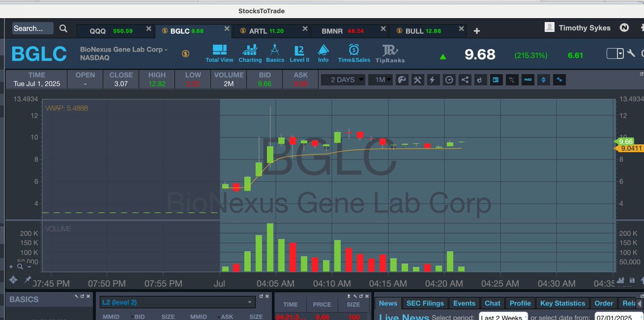Add a new ticker tab with plus
The height and width of the screenshot is (320, 644).
pyautogui.click(x=477, y=31)
